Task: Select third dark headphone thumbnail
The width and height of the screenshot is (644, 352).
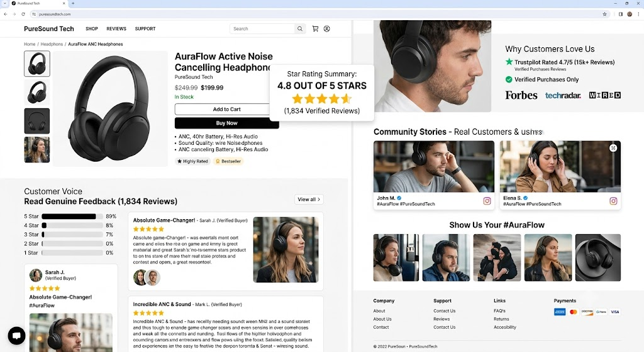Action: 37,121
